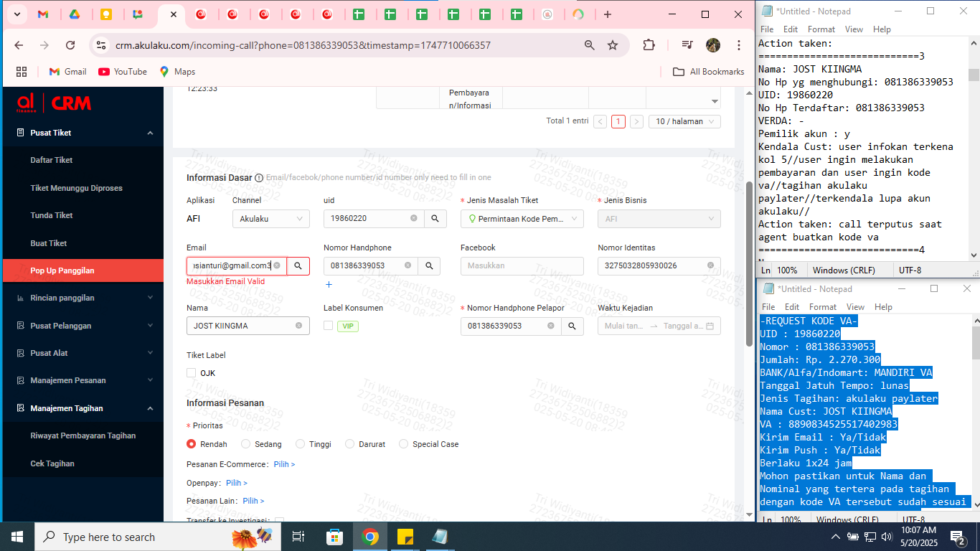Open a new Chrome tab with plus button

tap(608, 14)
